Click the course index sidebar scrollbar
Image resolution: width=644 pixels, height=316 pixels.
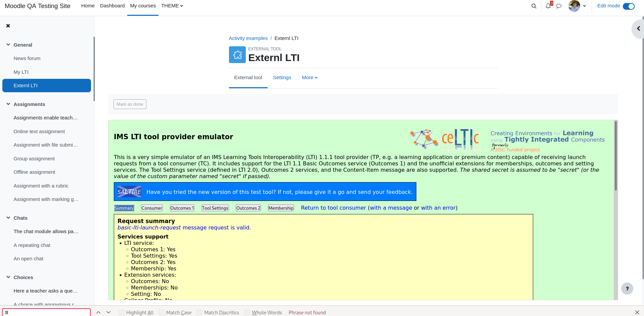pyautogui.click(x=94, y=69)
